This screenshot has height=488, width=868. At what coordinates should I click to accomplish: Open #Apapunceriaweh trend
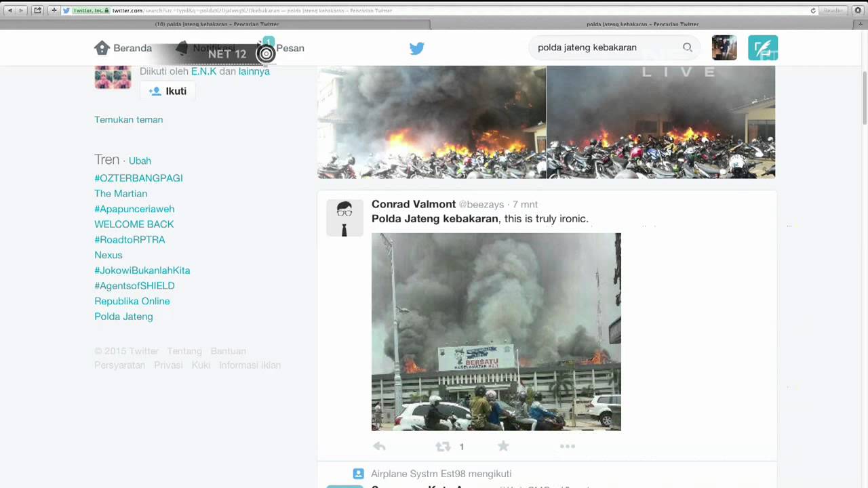pyautogui.click(x=134, y=209)
